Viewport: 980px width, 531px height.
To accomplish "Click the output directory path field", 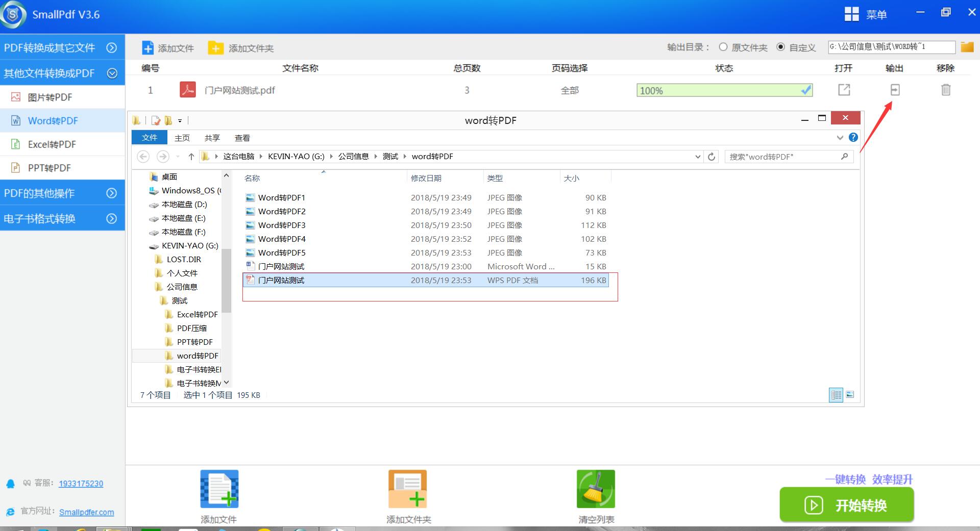I will 891,47.
